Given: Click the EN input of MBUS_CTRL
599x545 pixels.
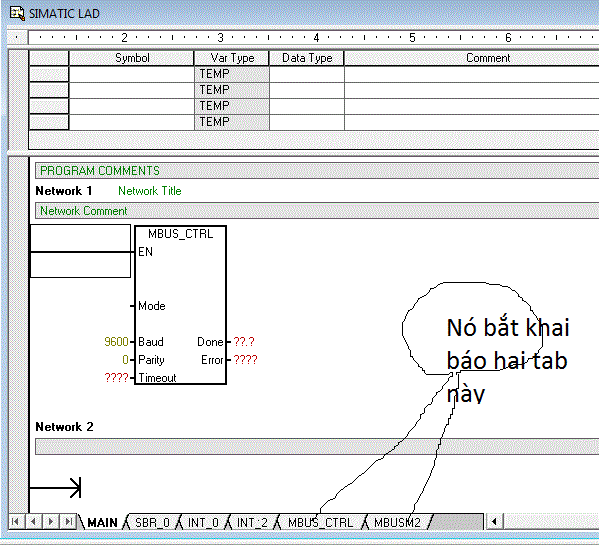Looking at the screenshot, I should point(145,252).
